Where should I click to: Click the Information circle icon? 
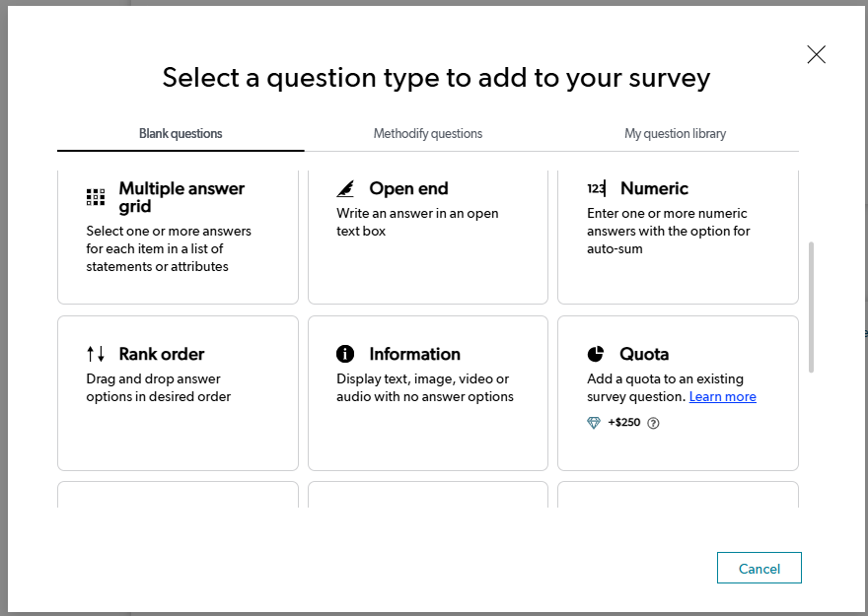[345, 354]
